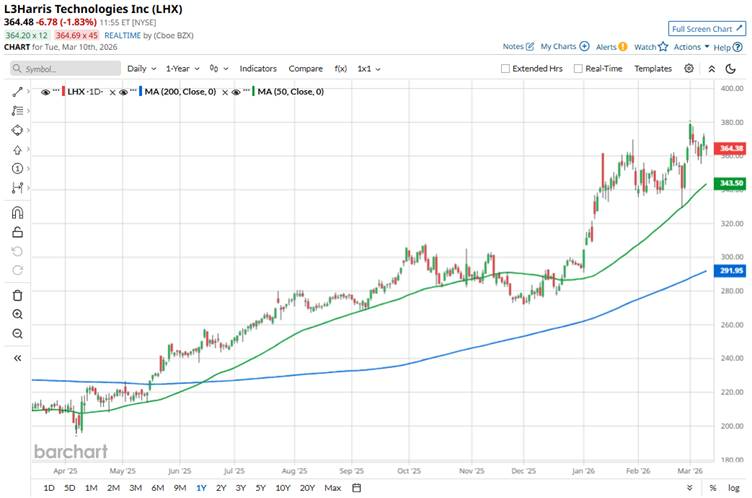752x498 pixels.
Task: Click the zoom in magnifier icon
Action: click(18, 314)
